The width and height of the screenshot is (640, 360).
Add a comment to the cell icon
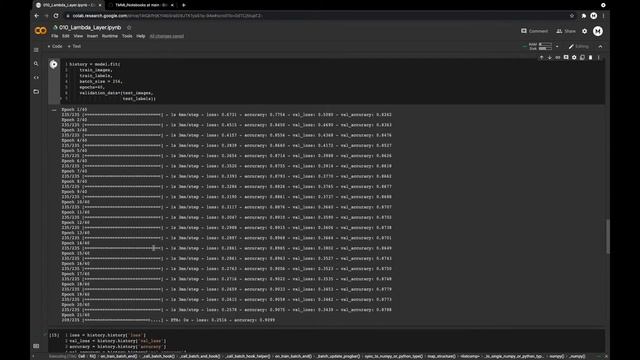(x=566, y=58)
